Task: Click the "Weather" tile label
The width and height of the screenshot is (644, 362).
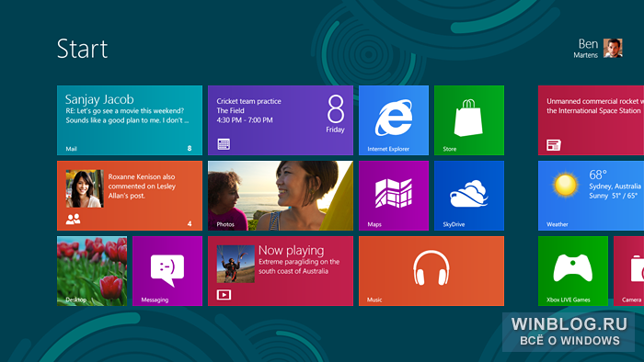Action: pos(558,224)
